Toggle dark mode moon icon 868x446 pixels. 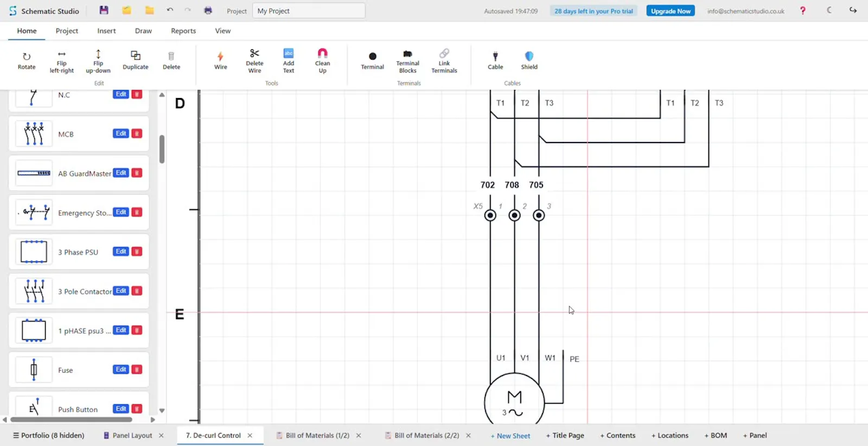829,10
